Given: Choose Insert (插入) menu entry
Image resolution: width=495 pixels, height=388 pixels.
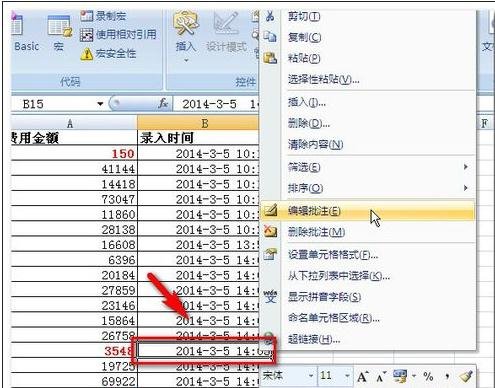Looking at the screenshot, I should coord(368,103).
